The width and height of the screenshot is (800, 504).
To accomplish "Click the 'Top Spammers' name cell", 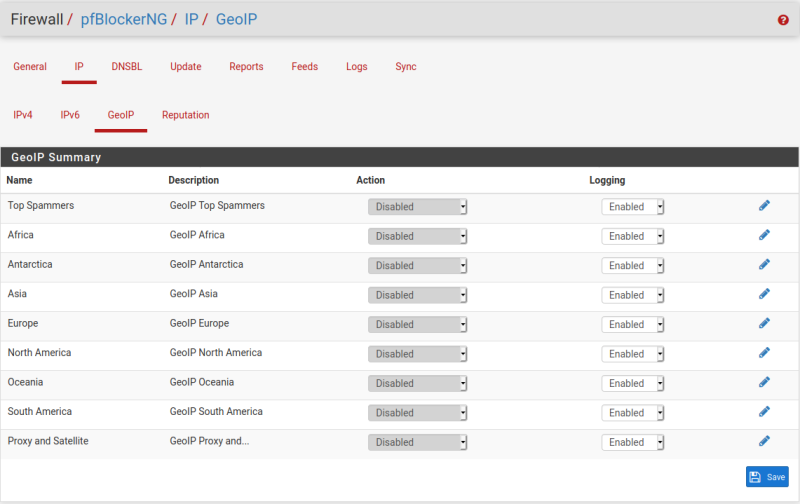I will [x=41, y=205].
